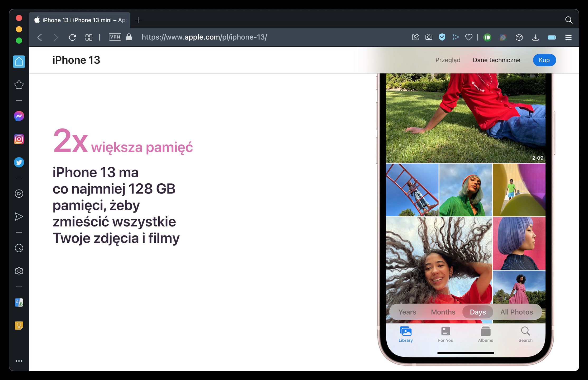
Task: Tap the Search tab in Photos mockup
Action: (525, 334)
